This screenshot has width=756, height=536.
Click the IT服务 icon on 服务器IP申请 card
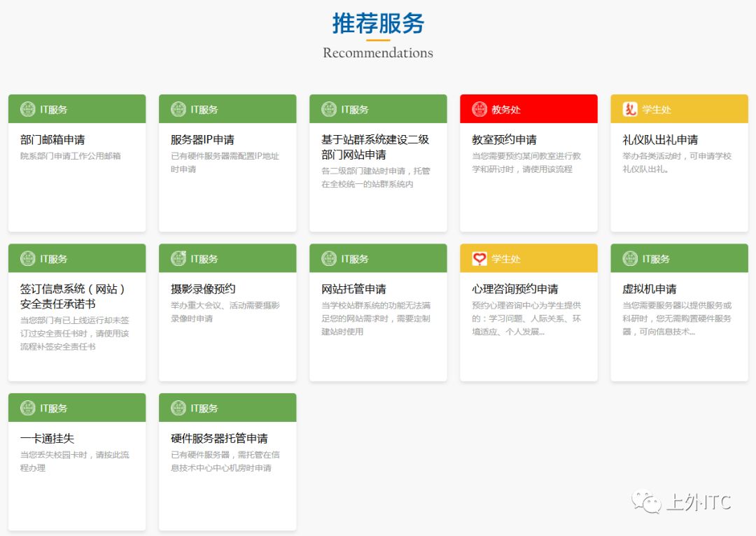[x=178, y=108]
